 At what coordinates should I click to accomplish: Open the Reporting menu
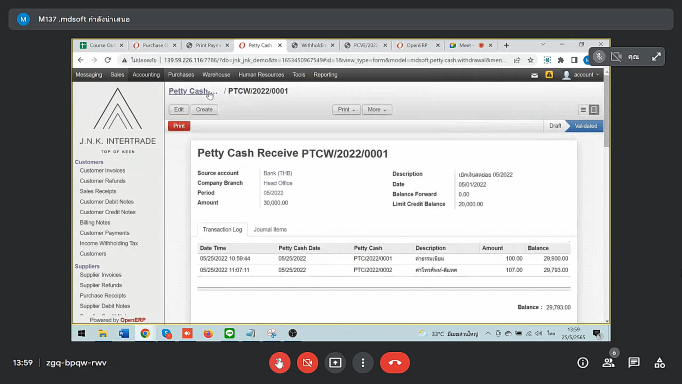(x=325, y=75)
